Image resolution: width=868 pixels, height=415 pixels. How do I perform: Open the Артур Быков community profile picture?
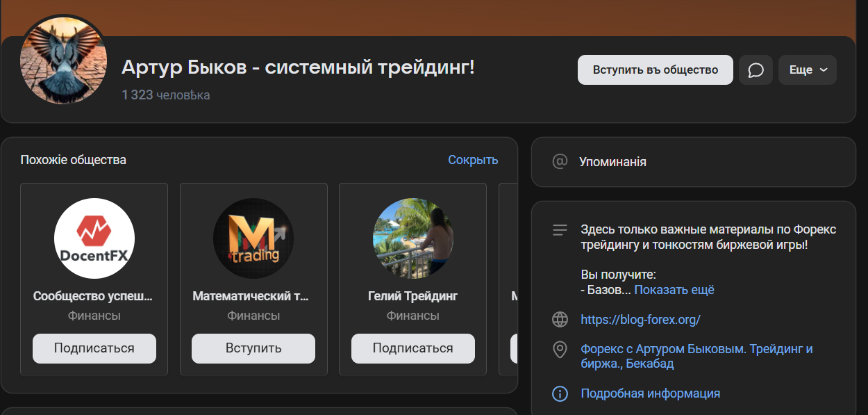pyautogui.click(x=63, y=61)
